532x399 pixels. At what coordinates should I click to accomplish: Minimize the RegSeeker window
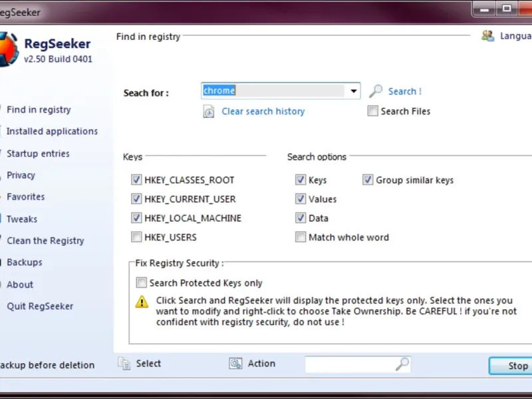coord(484,9)
